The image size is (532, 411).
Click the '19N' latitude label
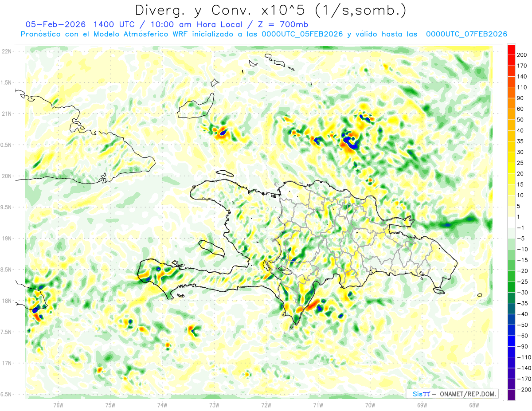tap(6, 239)
